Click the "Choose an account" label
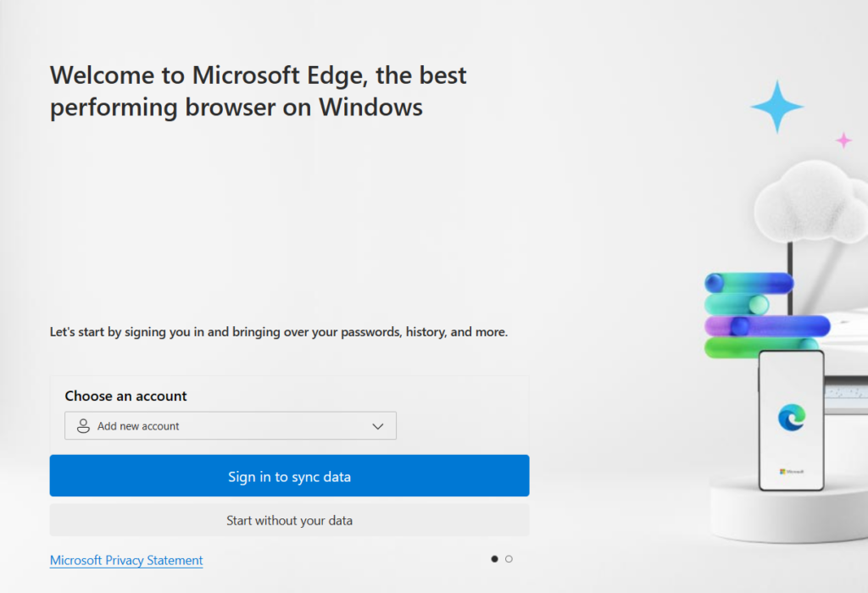The width and height of the screenshot is (868, 593). pyautogui.click(x=125, y=396)
